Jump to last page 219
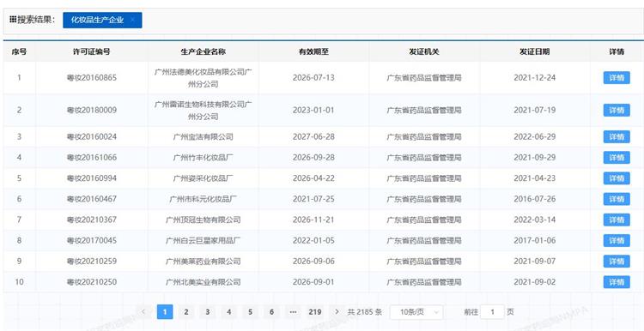Viewport: 644px width, 331px height. 315,312
